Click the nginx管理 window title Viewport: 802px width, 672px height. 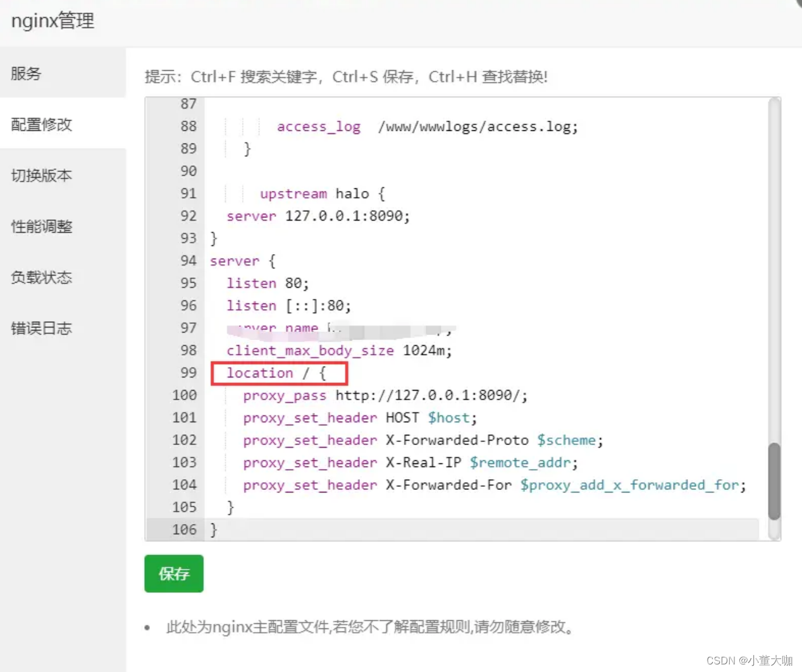coord(52,21)
